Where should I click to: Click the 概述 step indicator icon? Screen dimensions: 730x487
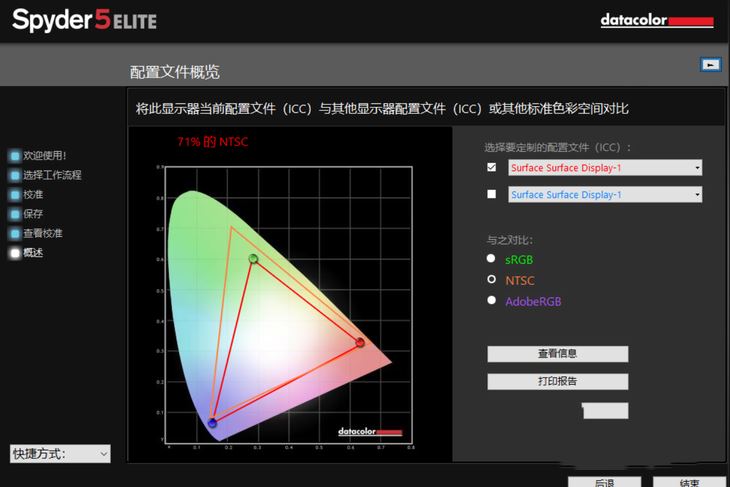(15, 253)
